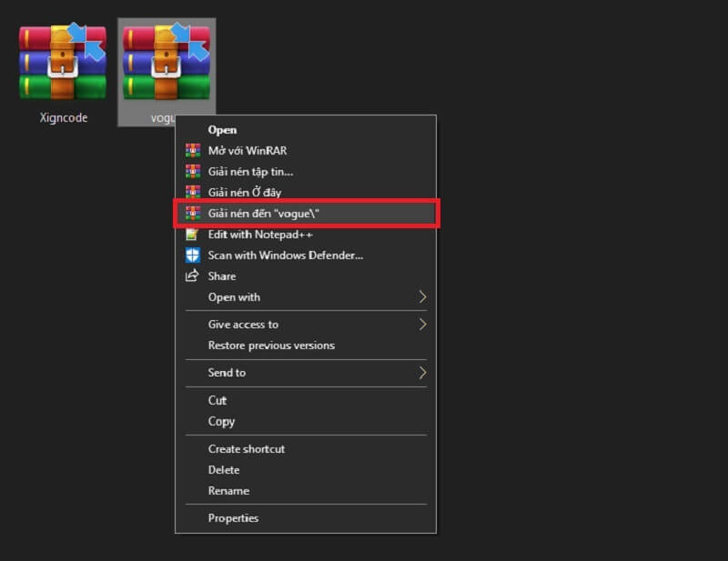Viewport: 728px width, 561px height.
Task: Click the vogue archive file icon
Action: 167,62
